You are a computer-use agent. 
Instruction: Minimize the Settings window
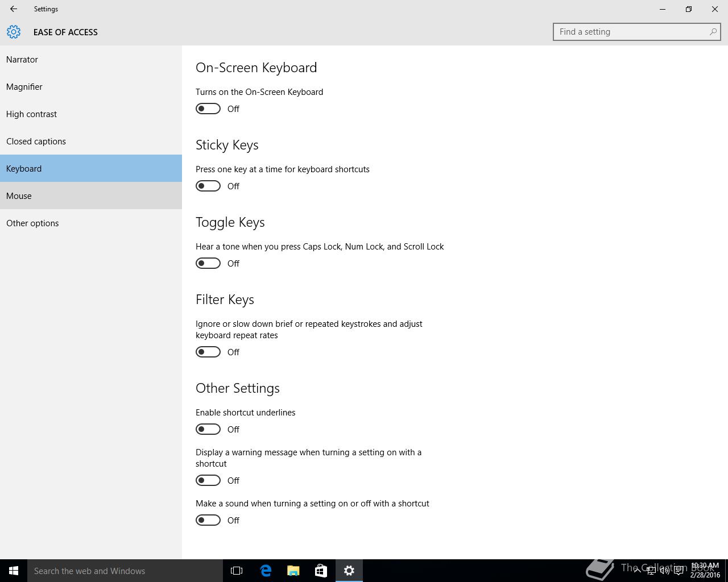point(663,9)
